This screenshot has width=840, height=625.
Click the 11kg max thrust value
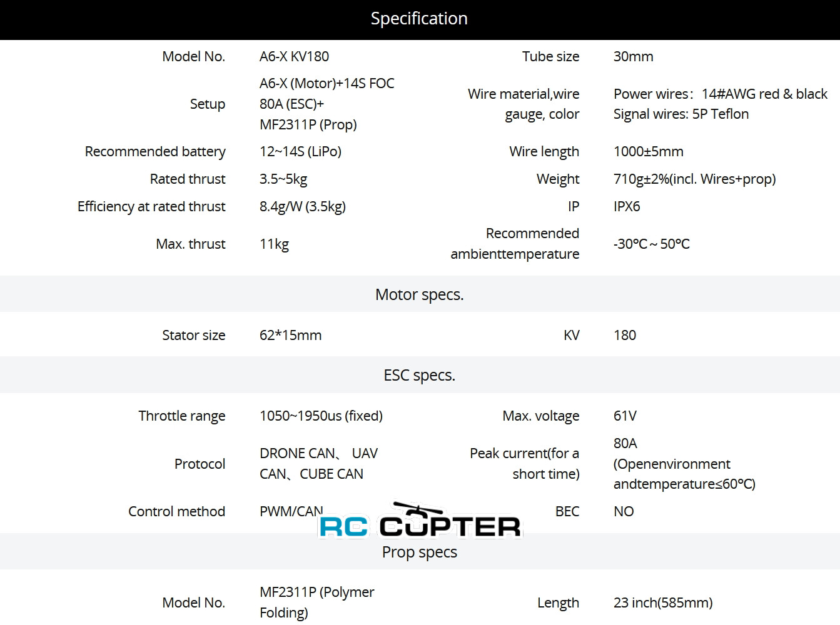(x=274, y=244)
